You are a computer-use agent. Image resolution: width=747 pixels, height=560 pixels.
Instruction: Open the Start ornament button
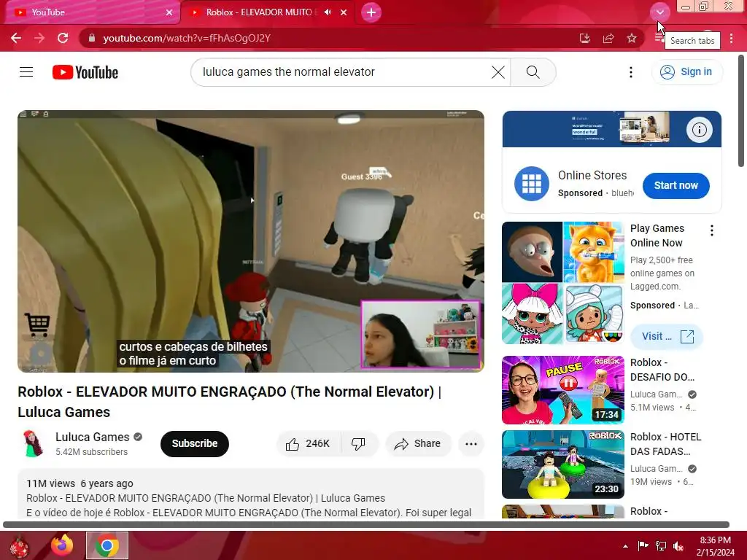(19, 547)
